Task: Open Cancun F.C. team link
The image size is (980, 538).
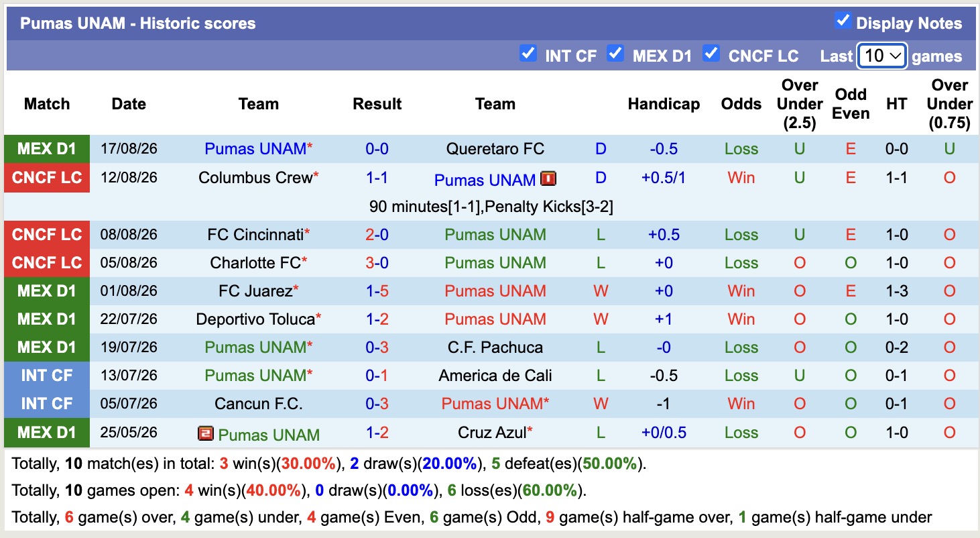Action: pos(259,404)
